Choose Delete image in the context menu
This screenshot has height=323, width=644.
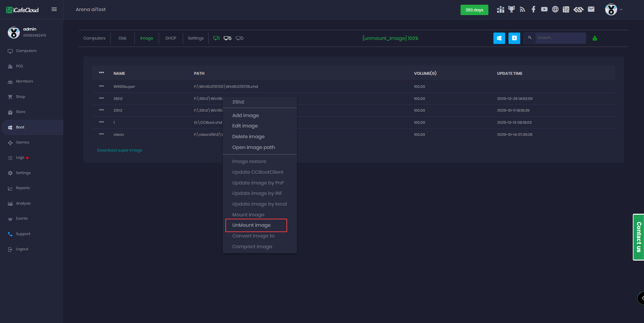click(x=248, y=137)
